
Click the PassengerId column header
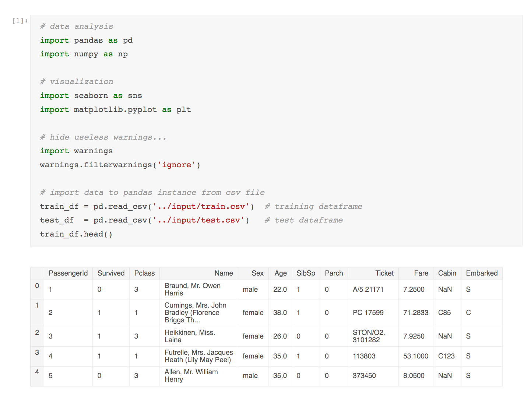(x=68, y=273)
